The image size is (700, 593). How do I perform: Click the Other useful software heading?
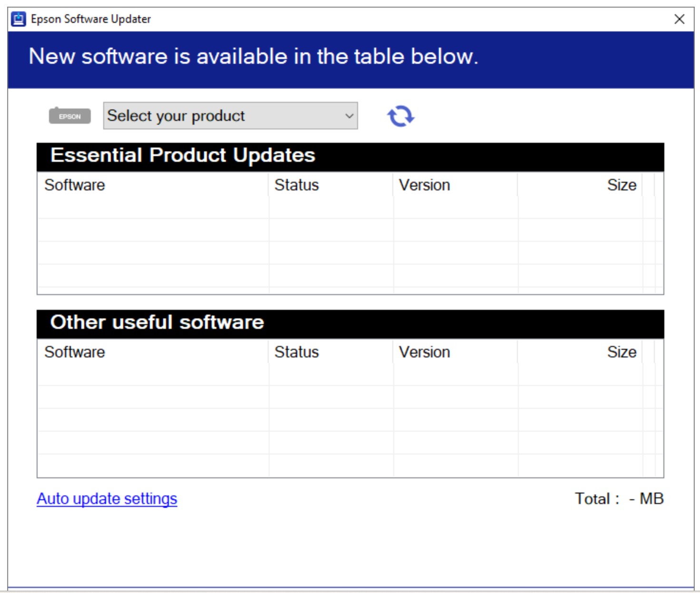pyautogui.click(x=157, y=322)
